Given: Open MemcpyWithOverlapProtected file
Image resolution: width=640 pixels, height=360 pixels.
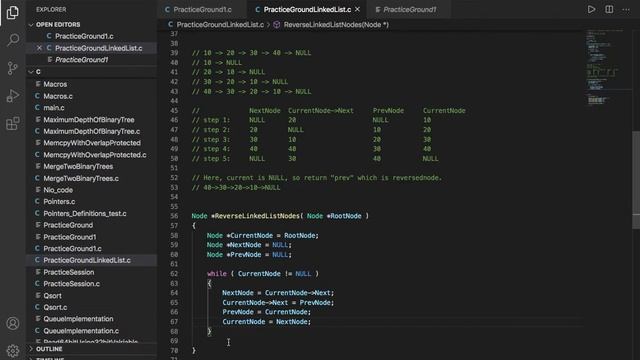Looking at the screenshot, I should click(92, 143).
